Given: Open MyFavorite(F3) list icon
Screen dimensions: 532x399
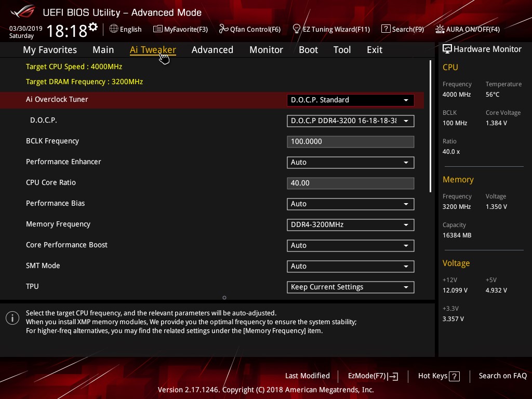Looking at the screenshot, I should (x=157, y=29).
